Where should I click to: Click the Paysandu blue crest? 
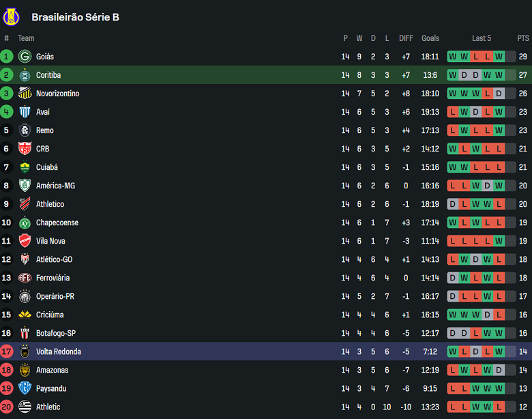point(25,388)
